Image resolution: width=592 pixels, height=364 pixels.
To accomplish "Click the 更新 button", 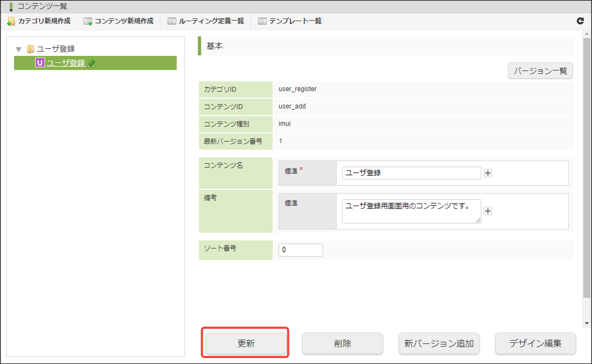I will coord(246,343).
